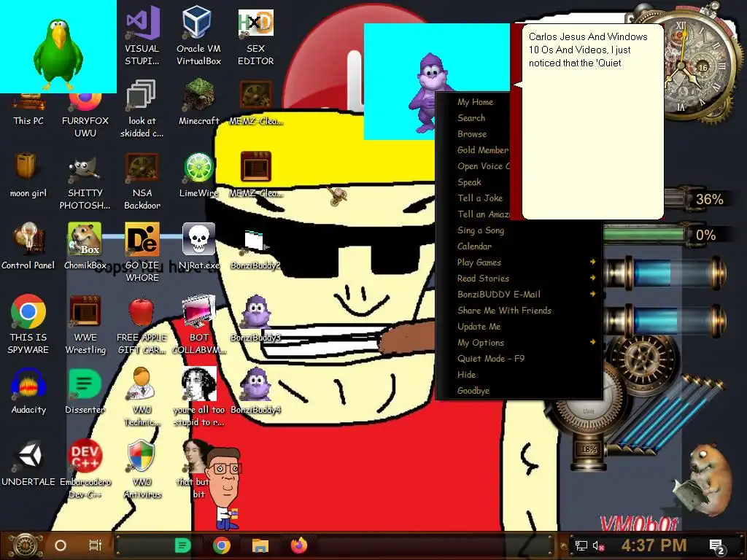The height and width of the screenshot is (560, 747).
Task: Open 'youre all too stupid to r...' icon
Action: (198, 396)
